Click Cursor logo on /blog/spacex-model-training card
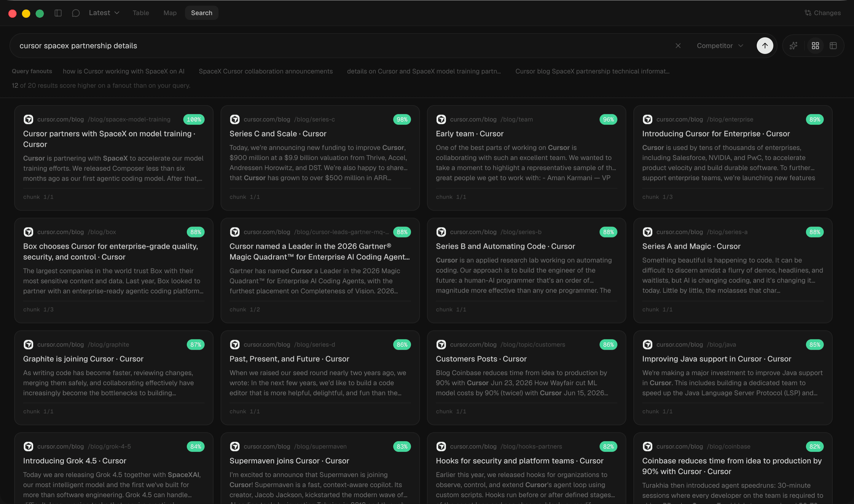854x504 pixels. (28, 119)
